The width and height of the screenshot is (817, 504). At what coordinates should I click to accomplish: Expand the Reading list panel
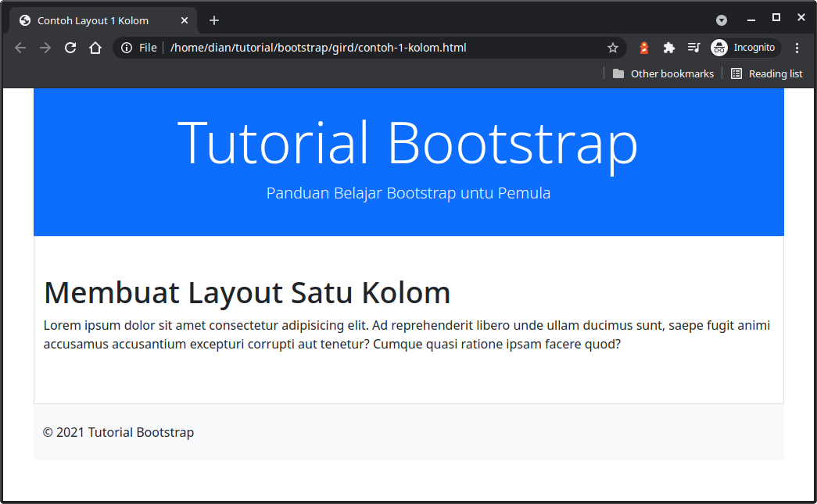coord(767,73)
